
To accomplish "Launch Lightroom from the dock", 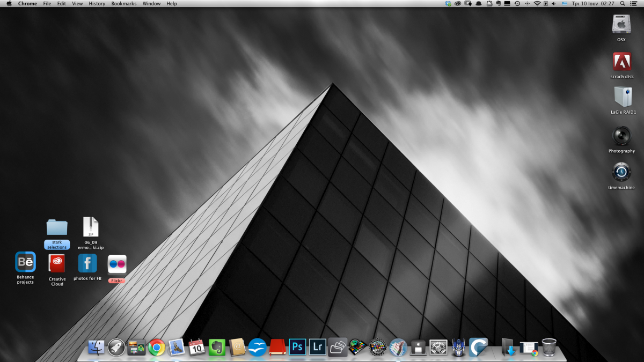I will coord(318,348).
